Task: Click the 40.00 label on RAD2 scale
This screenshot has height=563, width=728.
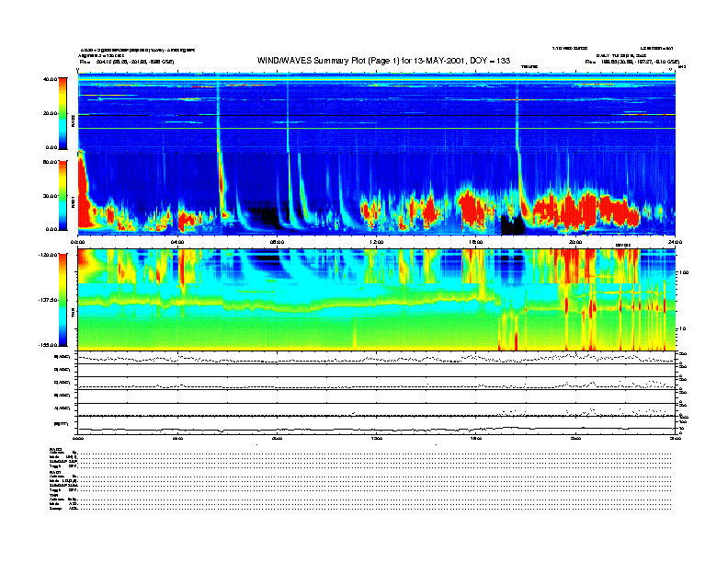Action: (50, 79)
